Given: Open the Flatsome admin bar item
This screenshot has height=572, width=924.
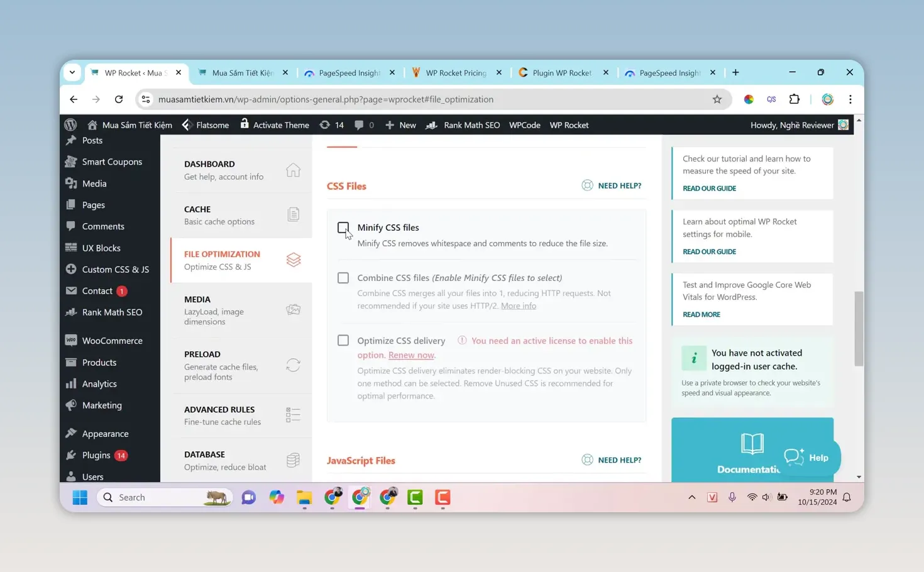Looking at the screenshot, I should point(206,125).
